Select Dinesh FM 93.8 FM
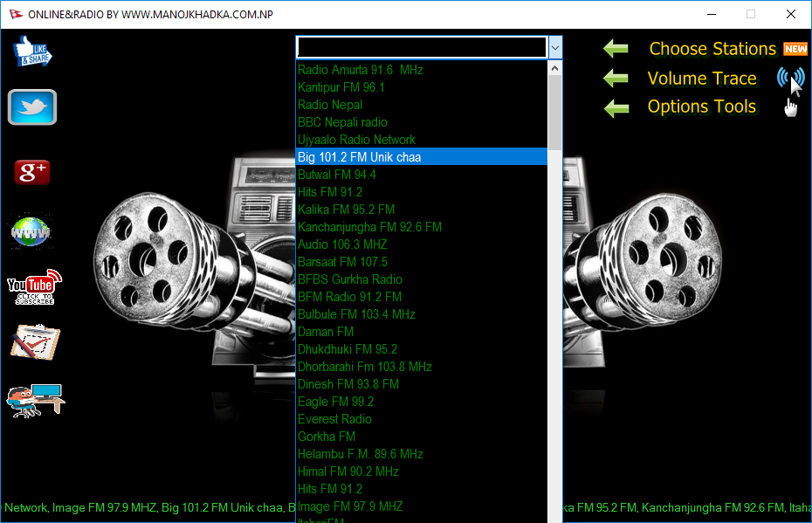The width and height of the screenshot is (812, 523). coord(422,384)
